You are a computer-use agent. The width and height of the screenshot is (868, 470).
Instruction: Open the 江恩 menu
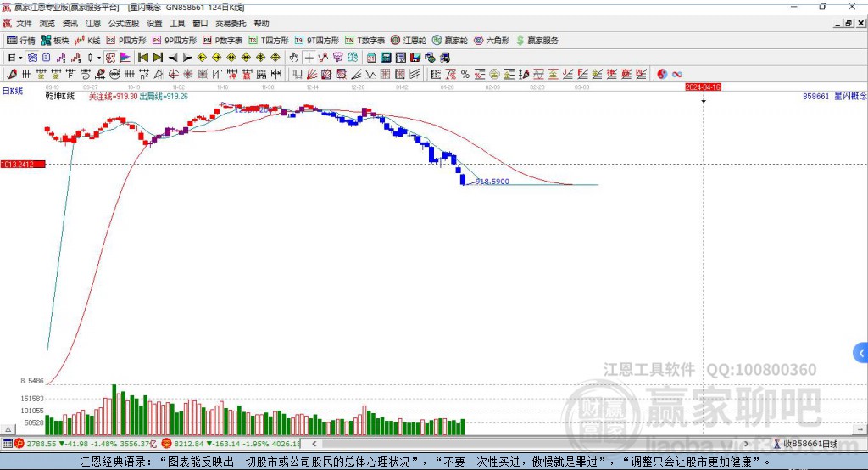tap(93, 23)
